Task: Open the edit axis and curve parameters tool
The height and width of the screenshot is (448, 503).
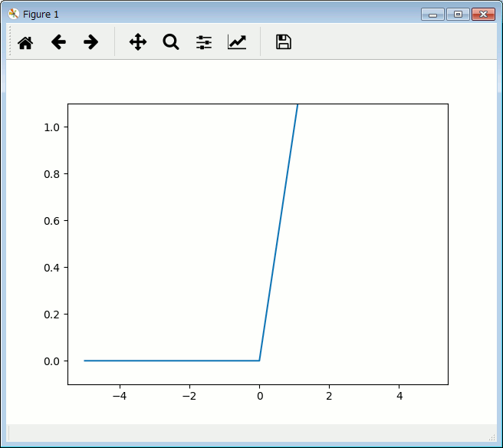Action: pyautogui.click(x=237, y=42)
